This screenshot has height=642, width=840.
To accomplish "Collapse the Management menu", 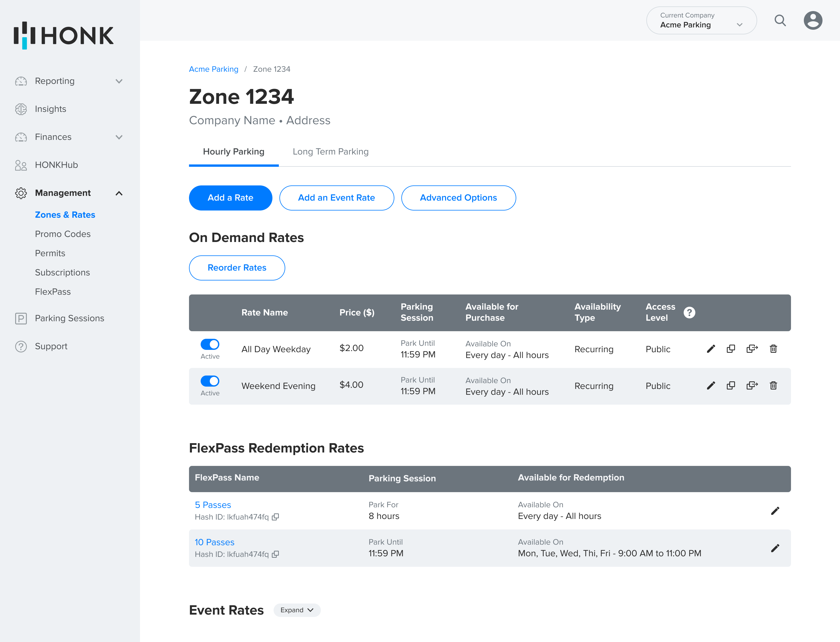I will [x=119, y=193].
